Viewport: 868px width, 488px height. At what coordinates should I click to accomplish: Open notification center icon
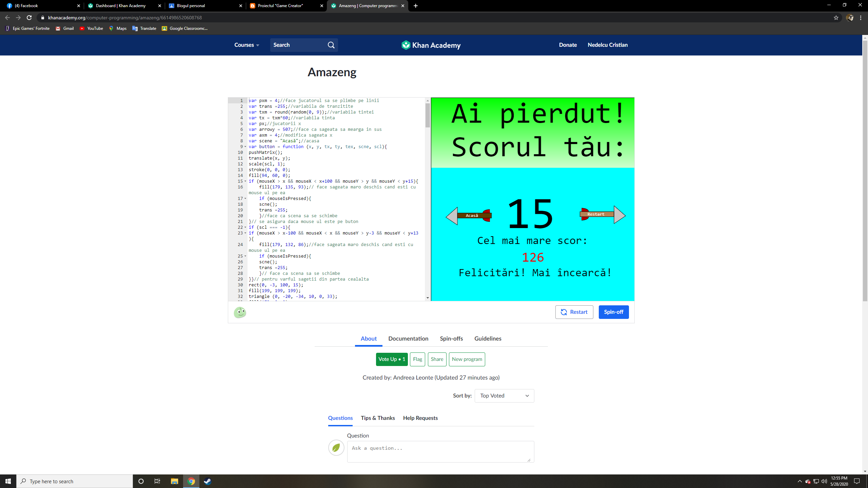[x=857, y=481]
